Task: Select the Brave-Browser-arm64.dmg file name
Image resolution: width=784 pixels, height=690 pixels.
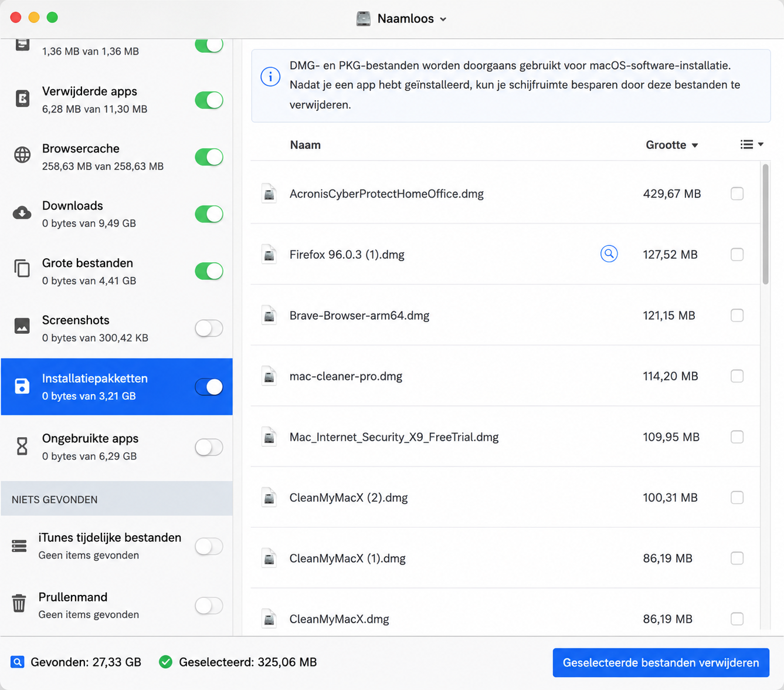Action: click(x=359, y=315)
